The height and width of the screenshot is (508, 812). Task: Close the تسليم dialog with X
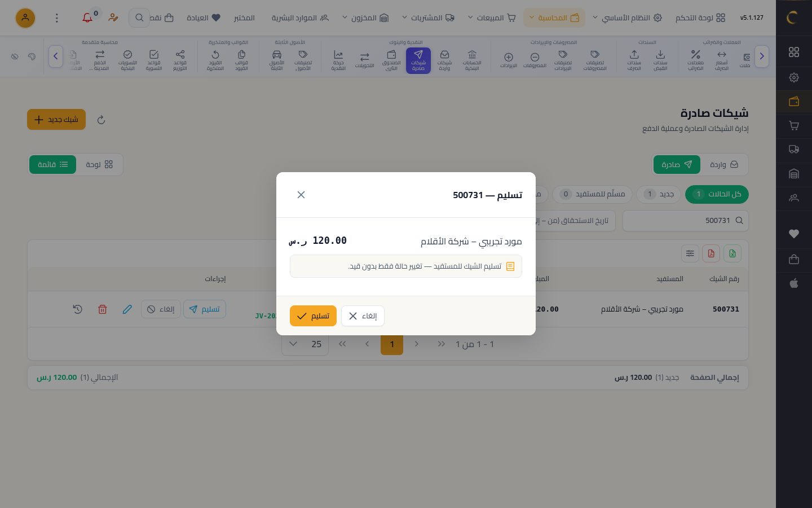[x=301, y=195]
